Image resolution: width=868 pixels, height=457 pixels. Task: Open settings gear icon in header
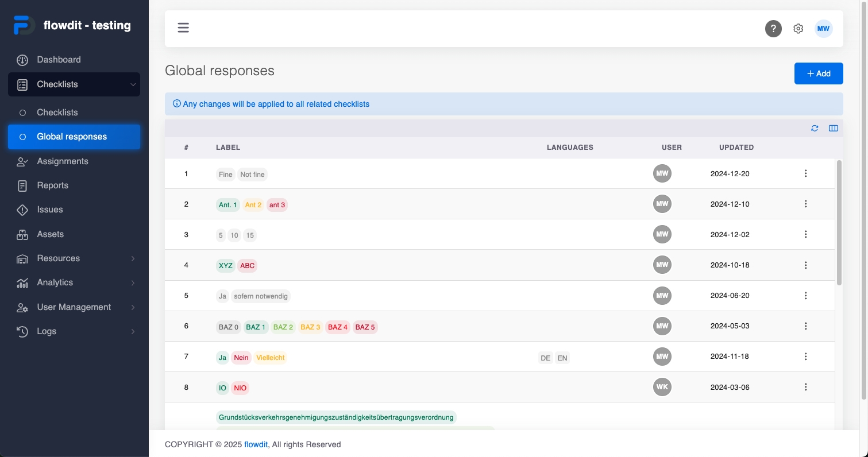coord(798,29)
